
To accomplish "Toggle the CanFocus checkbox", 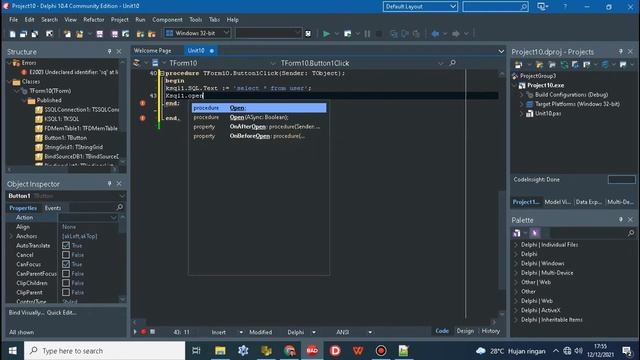I will pyautogui.click(x=66, y=264).
